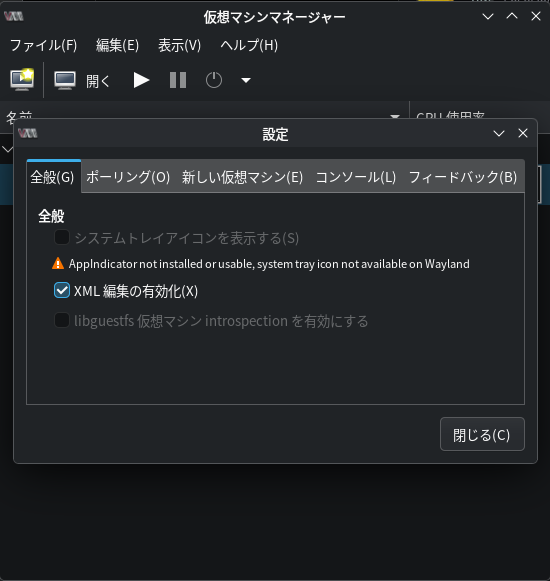
Task: Click the 全般 section heading
Action: click(x=51, y=216)
